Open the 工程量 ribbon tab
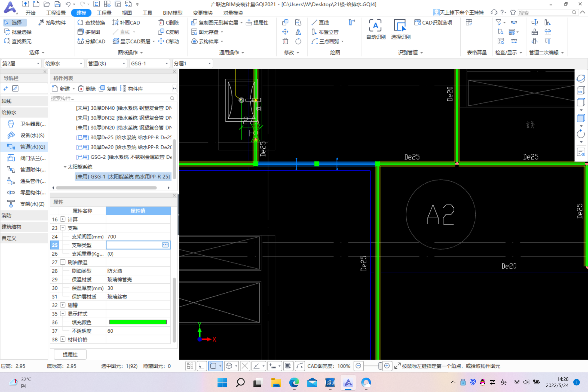The image size is (588, 392). coord(104,13)
